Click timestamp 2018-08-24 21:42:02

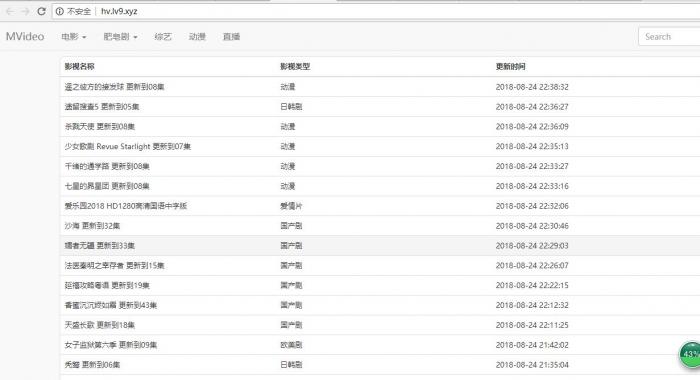click(x=532, y=345)
